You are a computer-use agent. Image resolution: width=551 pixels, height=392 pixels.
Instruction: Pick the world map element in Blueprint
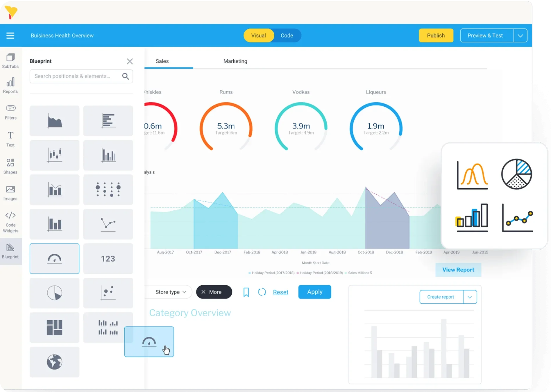coord(54,362)
